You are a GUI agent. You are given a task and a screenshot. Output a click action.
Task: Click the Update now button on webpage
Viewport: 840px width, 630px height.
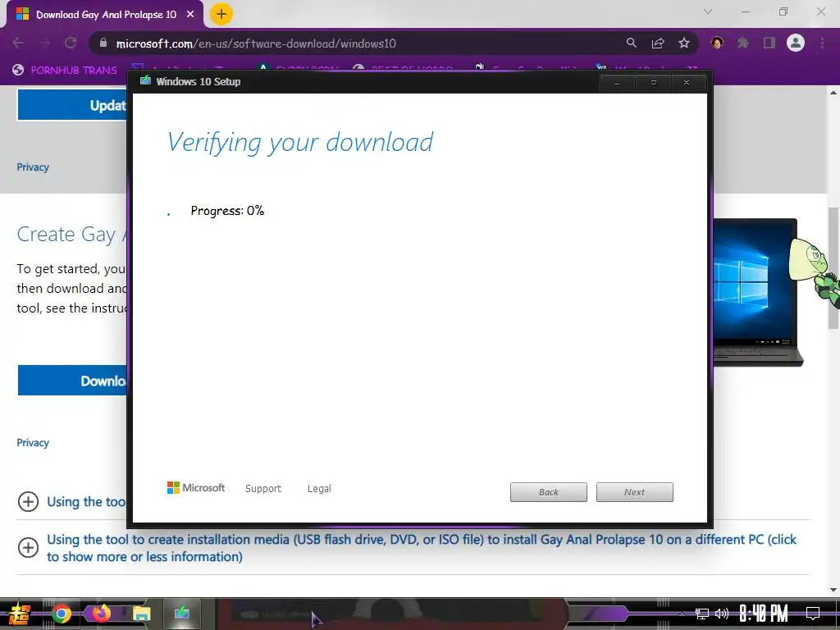72,105
